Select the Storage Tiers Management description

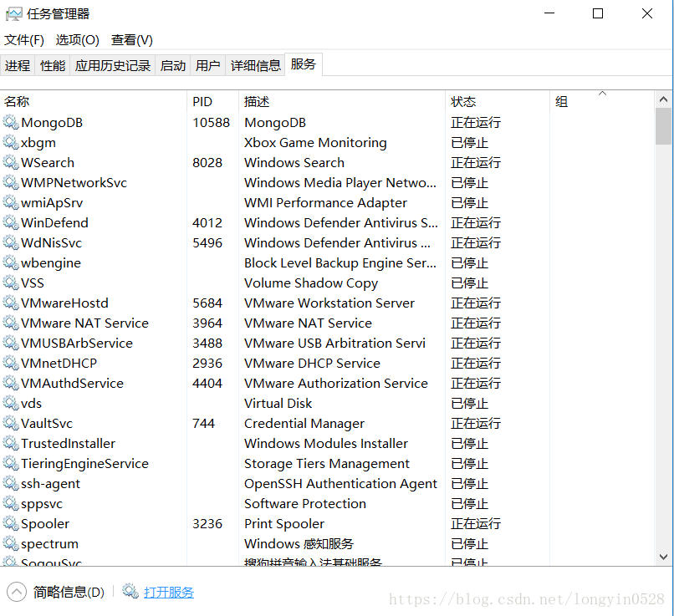click(x=327, y=464)
